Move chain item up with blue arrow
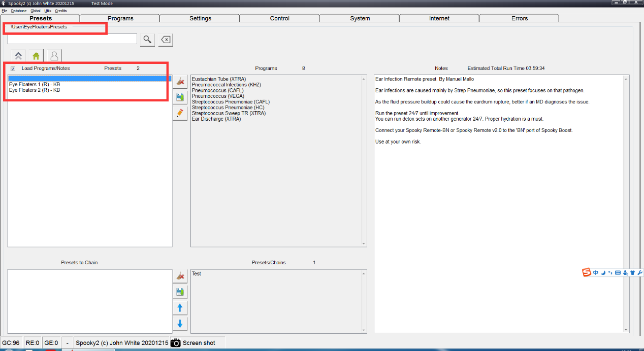The height and width of the screenshot is (351, 644). [180, 308]
